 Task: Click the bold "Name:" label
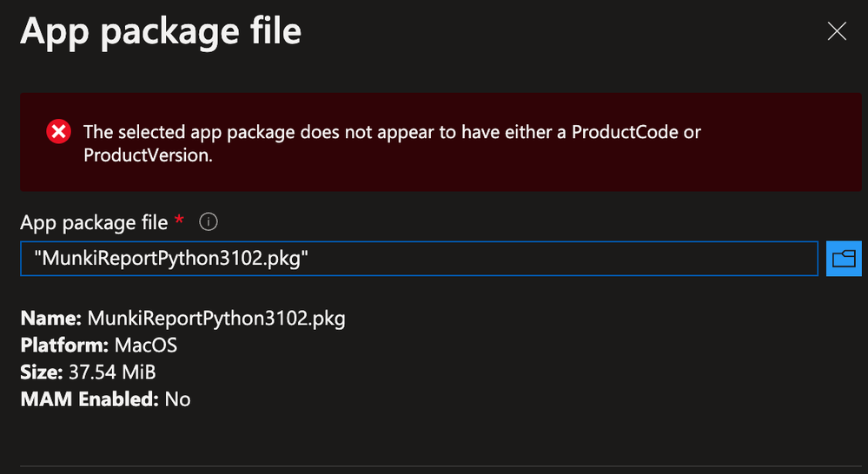51,319
